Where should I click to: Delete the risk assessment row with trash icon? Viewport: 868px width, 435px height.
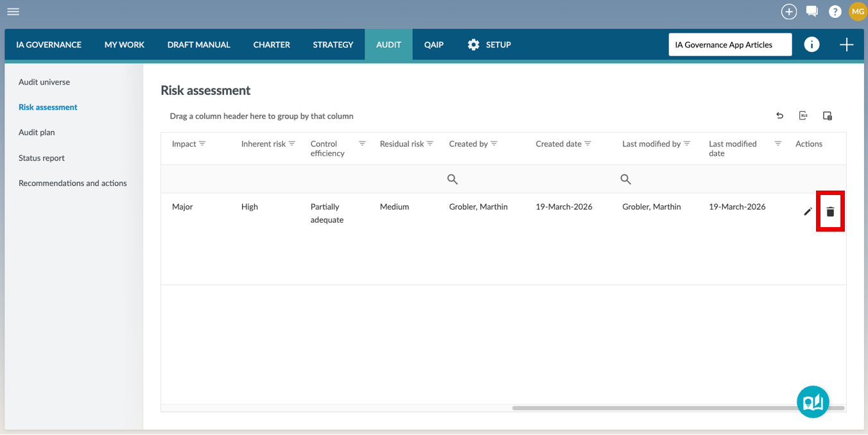(830, 211)
